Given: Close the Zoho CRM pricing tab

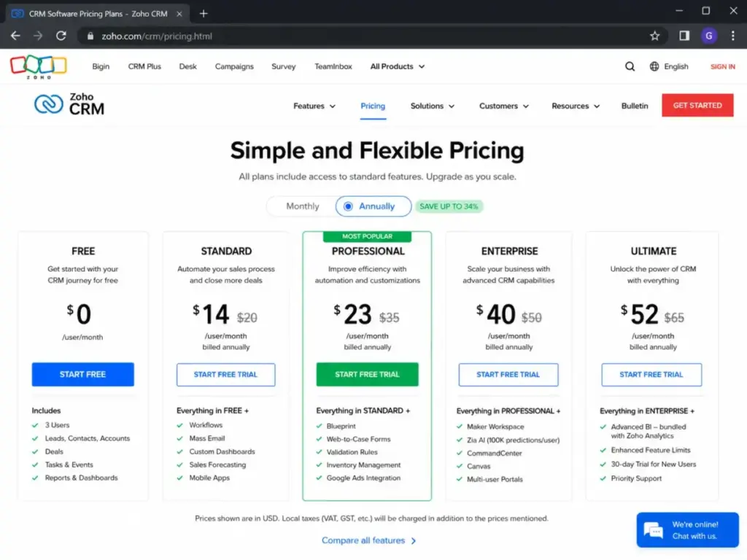Looking at the screenshot, I should (179, 14).
